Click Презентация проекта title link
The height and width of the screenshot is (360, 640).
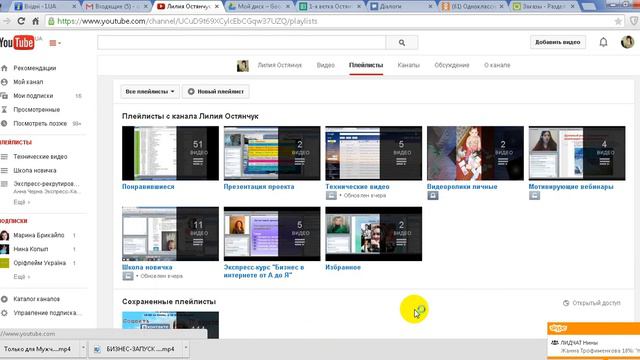[259, 187]
